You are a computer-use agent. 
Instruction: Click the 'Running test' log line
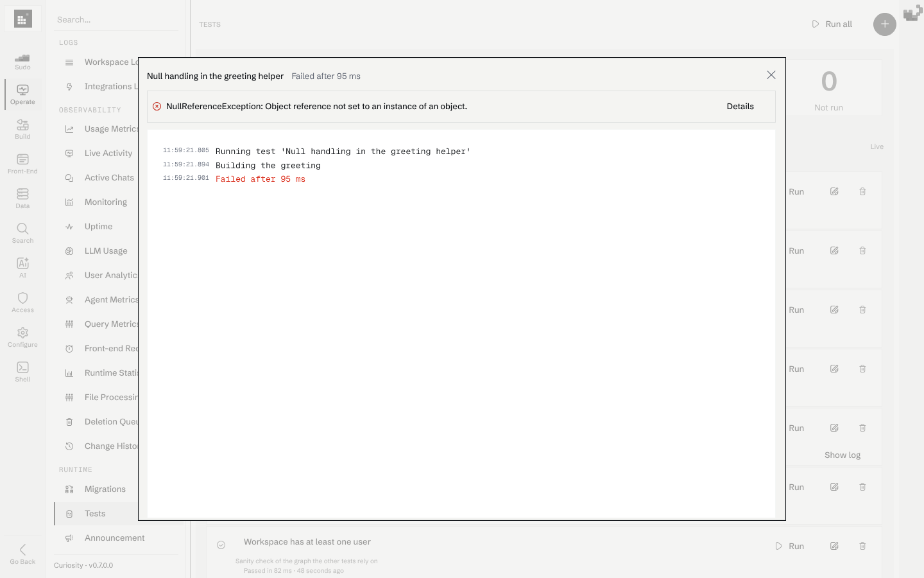tap(343, 152)
